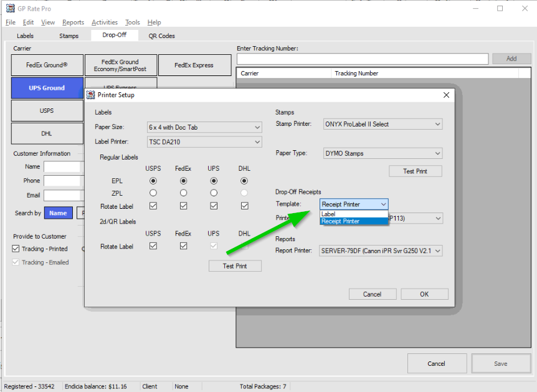Click the Save button in main window
537x392 pixels.
(x=501, y=363)
